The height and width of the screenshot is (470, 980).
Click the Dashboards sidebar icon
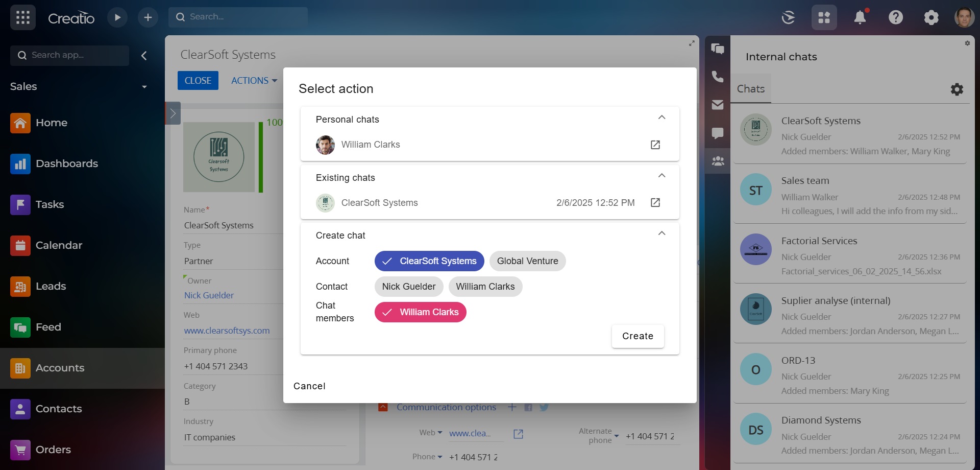pyautogui.click(x=20, y=164)
